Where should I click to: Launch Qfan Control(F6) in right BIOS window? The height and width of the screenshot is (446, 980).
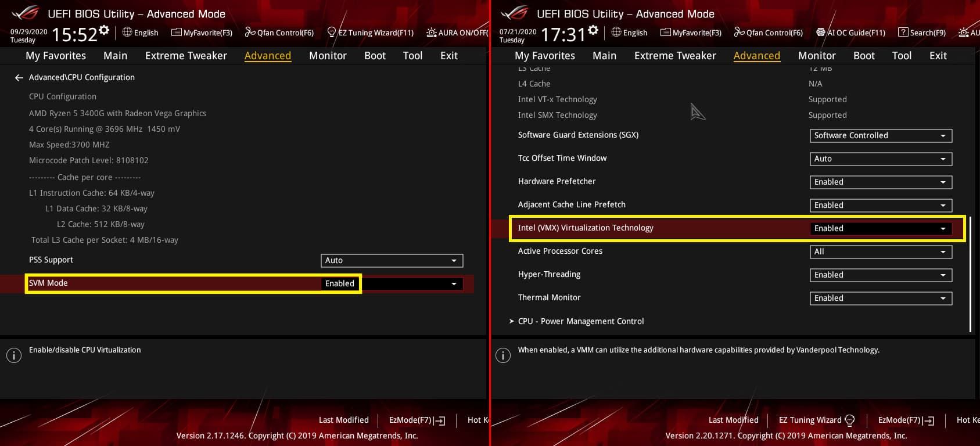(768, 33)
